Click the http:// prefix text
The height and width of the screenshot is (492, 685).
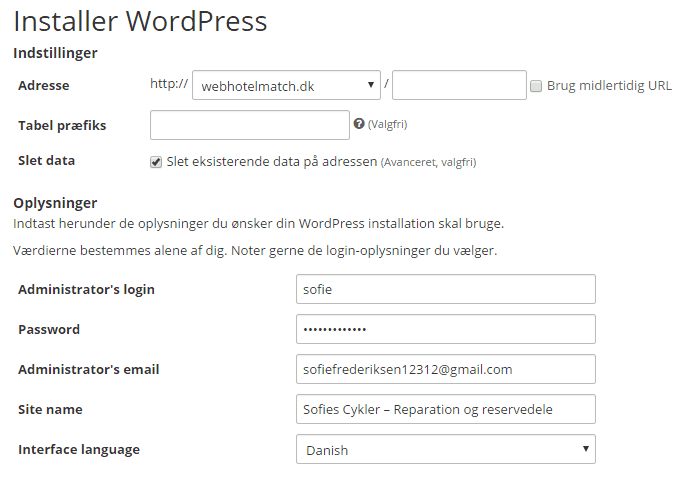169,83
